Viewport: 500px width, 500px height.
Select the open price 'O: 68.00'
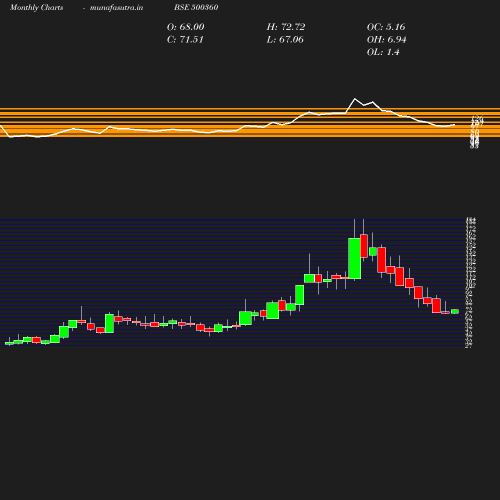(x=185, y=27)
